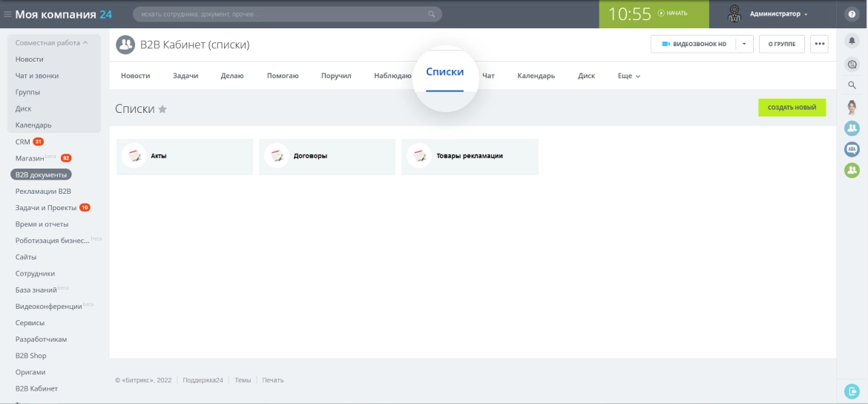
Task: Start the workday timer НАЧАТЬ
Action: pos(673,13)
